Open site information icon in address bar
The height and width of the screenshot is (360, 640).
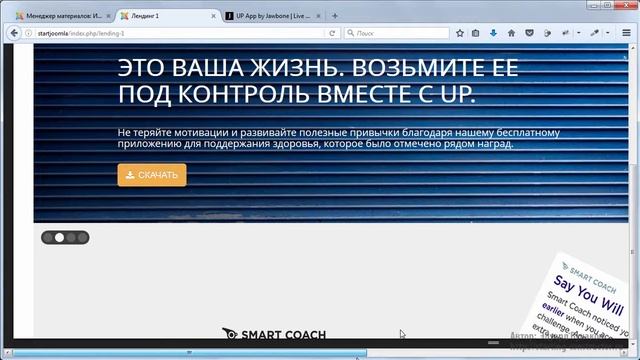coord(29,33)
